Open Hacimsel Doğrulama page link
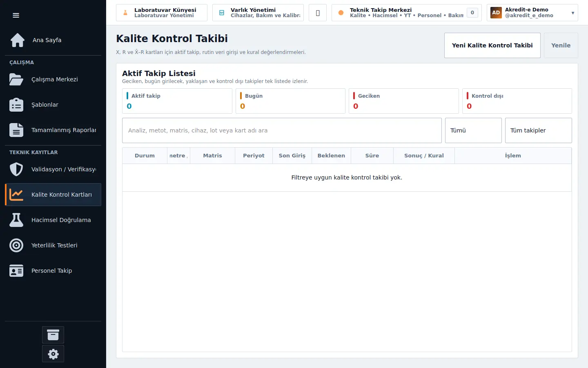The width and height of the screenshot is (588, 368). tap(53, 220)
